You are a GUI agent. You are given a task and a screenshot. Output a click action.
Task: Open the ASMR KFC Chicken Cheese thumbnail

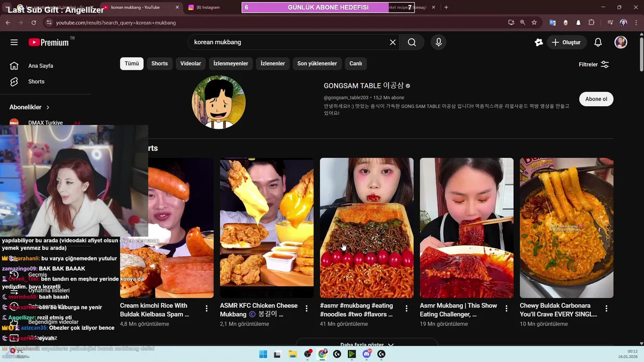[x=267, y=228]
